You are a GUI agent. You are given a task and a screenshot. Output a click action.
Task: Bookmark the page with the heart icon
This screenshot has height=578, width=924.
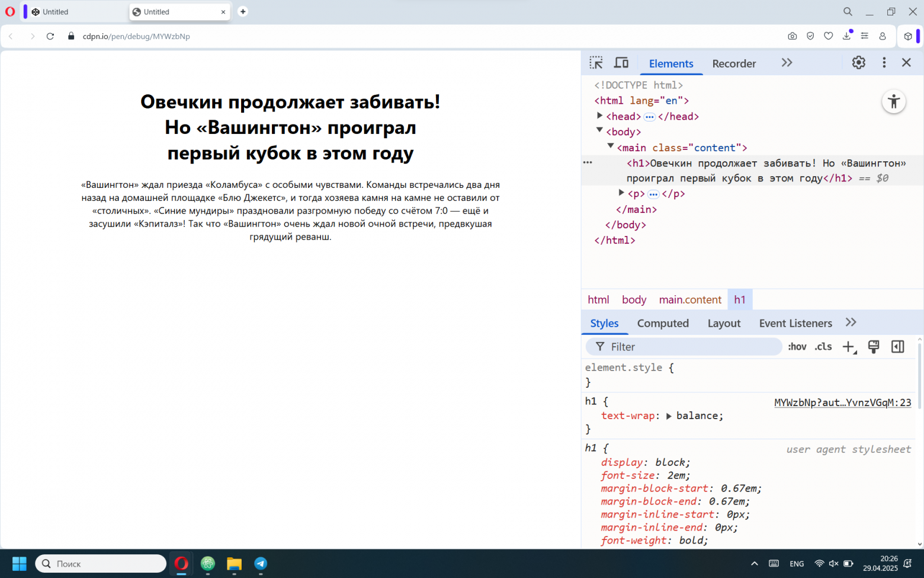click(x=829, y=36)
